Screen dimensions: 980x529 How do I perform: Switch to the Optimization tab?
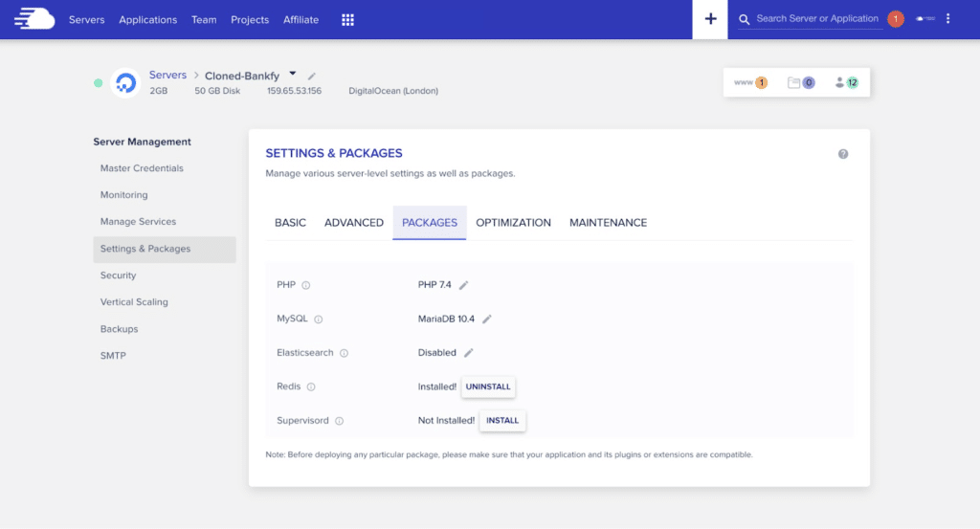point(513,223)
